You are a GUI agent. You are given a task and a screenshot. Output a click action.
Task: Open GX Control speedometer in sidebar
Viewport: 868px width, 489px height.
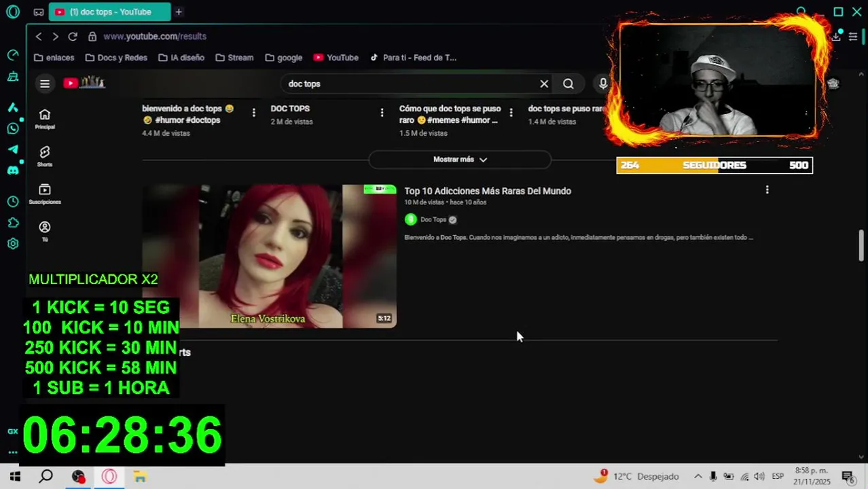13,54
